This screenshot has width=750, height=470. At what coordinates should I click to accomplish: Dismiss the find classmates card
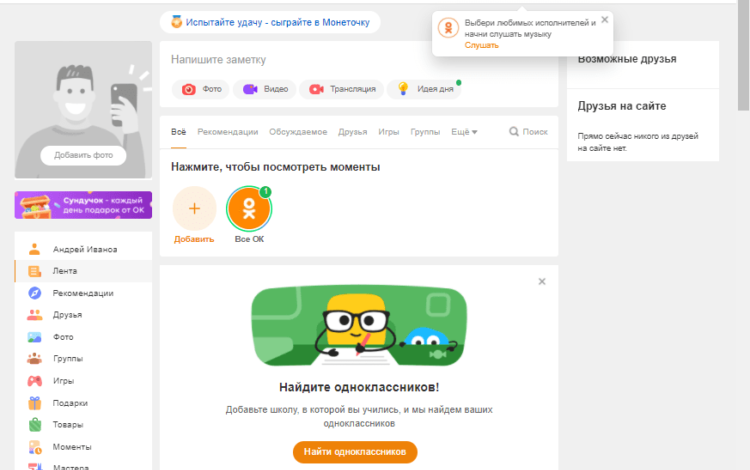[542, 282]
